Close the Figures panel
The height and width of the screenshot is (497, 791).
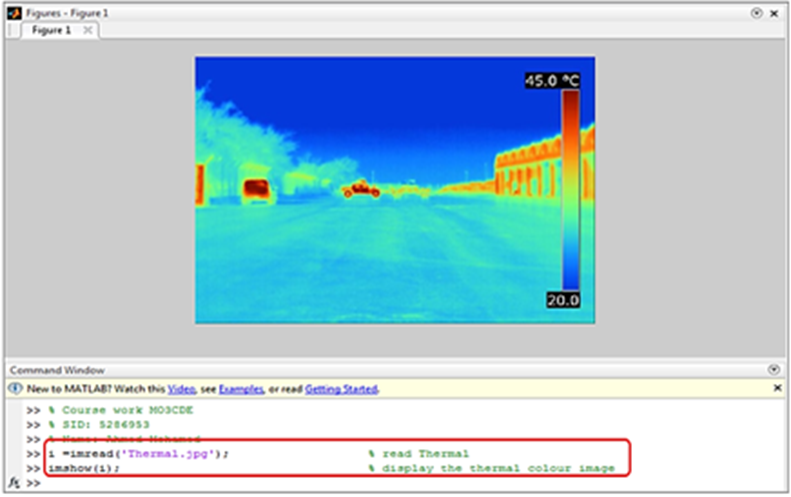tap(775, 13)
